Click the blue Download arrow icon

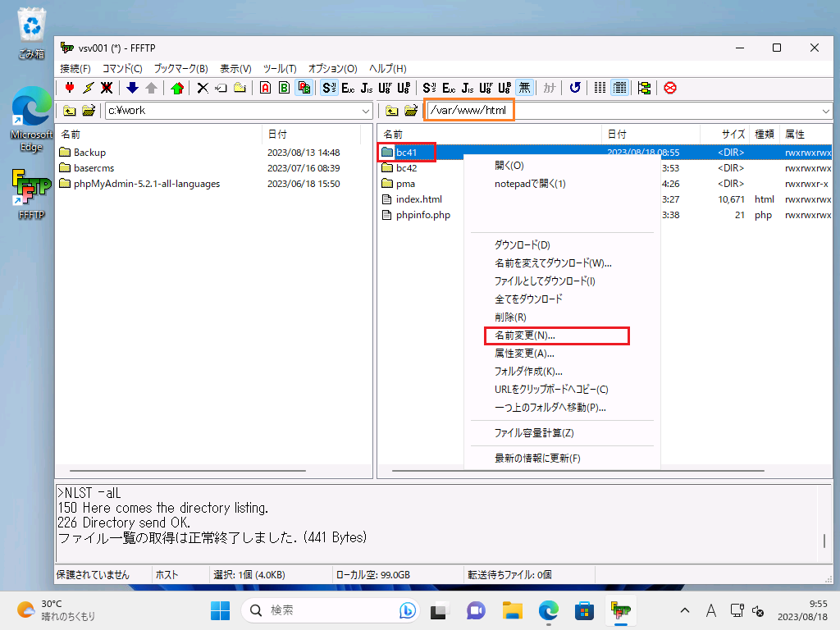pyautogui.click(x=132, y=88)
